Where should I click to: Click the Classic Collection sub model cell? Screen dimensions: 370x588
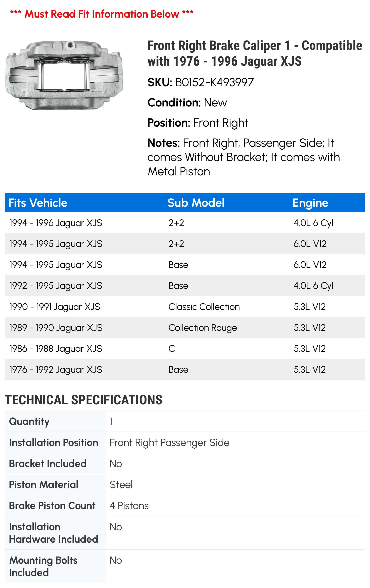(x=204, y=307)
